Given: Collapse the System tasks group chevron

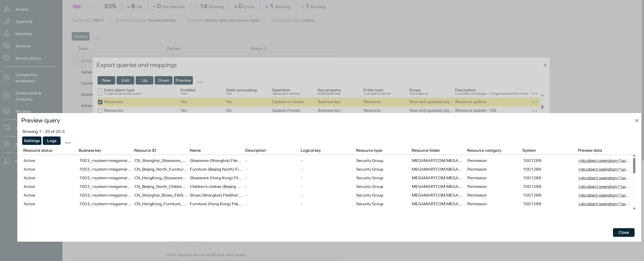Looking at the screenshot, I should click(x=76, y=61).
